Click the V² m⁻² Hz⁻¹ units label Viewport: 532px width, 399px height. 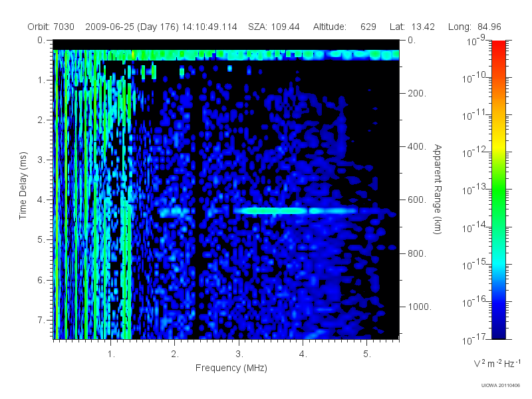pos(497,363)
